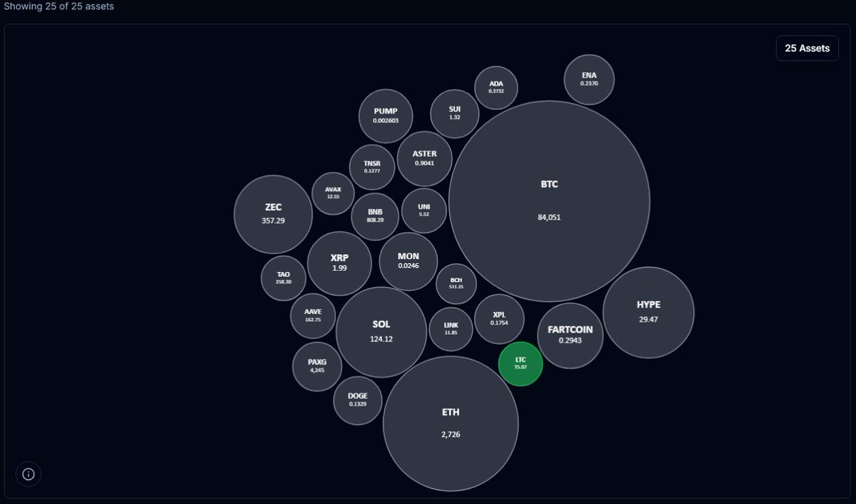
Task: Click the ZEC bubble
Action: pos(273,214)
